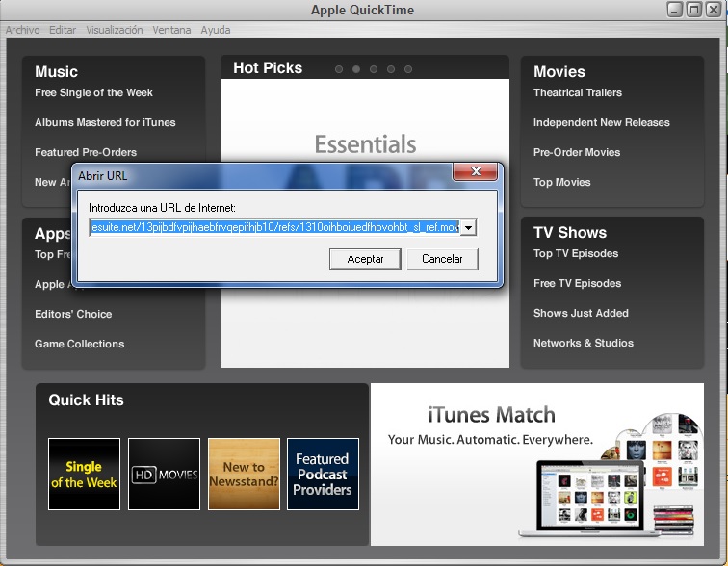
Task: Close the Apple QuickTime window
Action: click(714, 10)
